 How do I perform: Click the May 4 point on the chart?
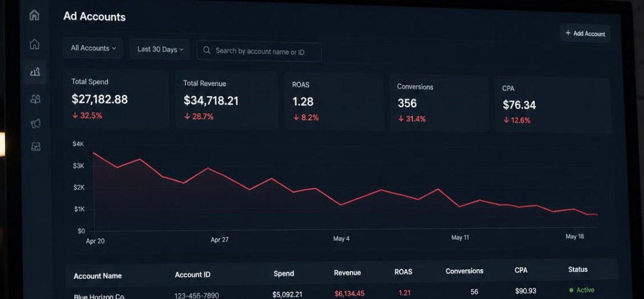pyautogui.click(x=341, y=205)
